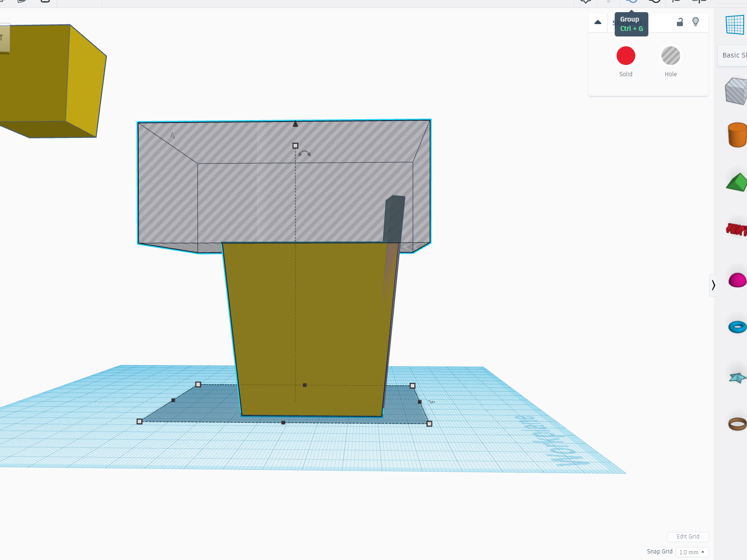Pick the orange Cylinder shape
747x560 pixels.
click(737, 135)
